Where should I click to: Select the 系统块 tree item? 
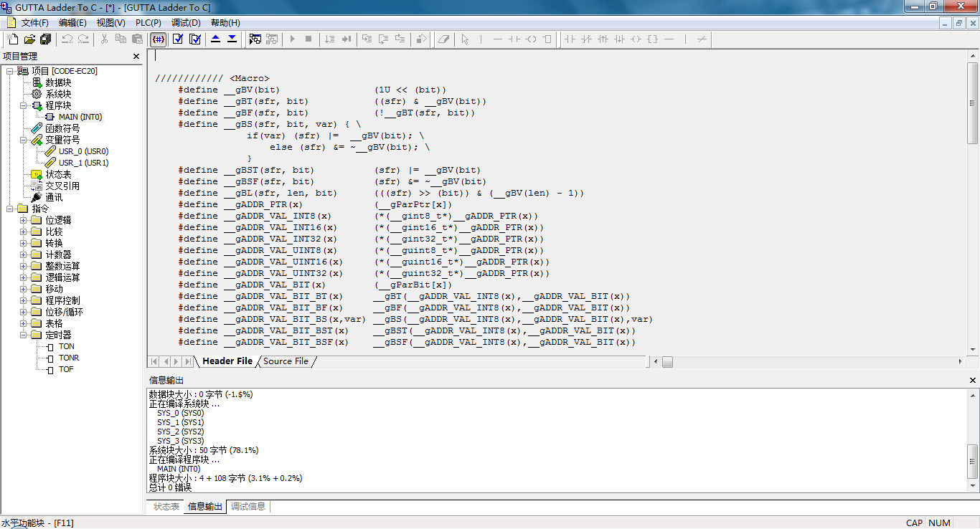coord(59,94)
